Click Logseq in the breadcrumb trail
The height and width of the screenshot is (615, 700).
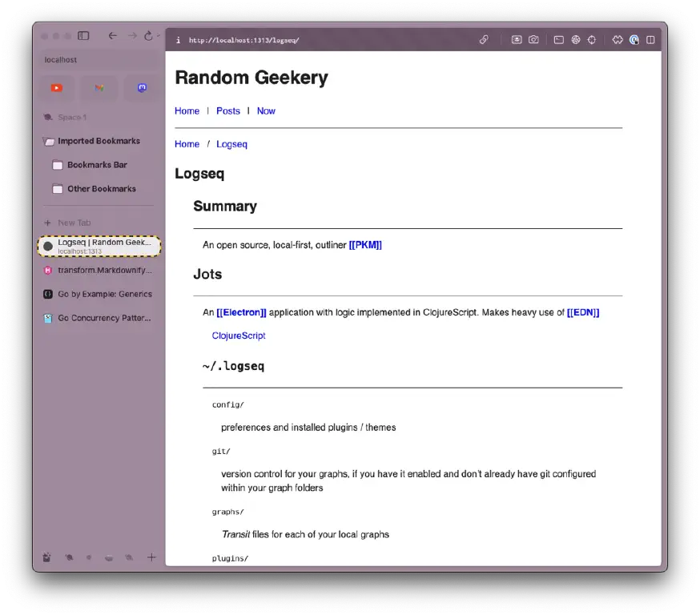231,144
